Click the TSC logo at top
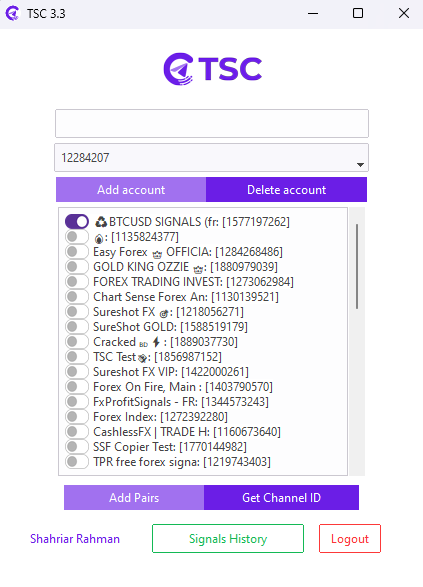The image size is (423, 587). [x=213, y=69]
